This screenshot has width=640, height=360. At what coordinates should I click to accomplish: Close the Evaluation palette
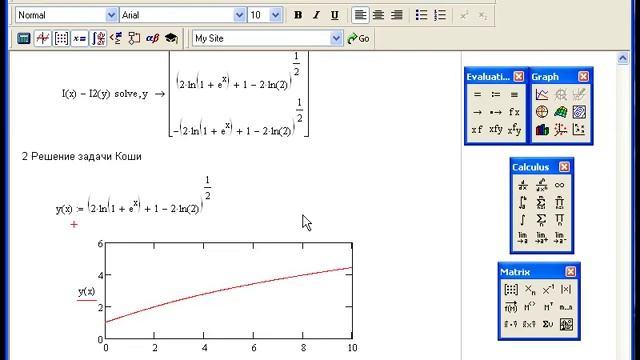tap(518, 76)
